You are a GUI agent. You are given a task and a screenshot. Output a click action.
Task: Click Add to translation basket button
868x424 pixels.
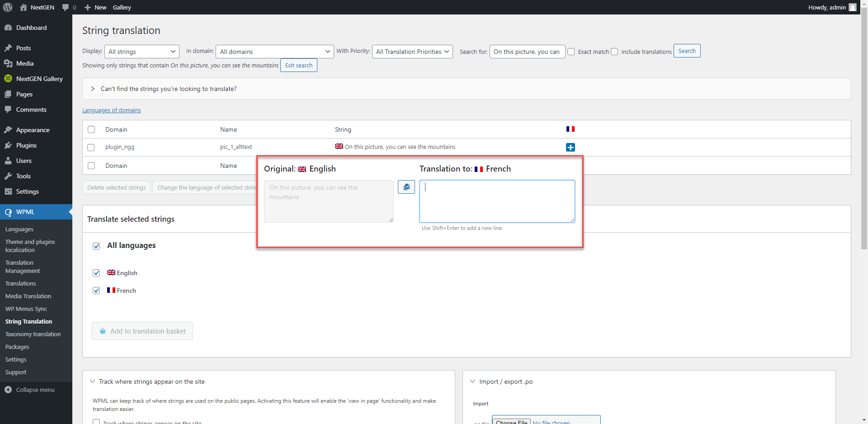tap(142, 331)
